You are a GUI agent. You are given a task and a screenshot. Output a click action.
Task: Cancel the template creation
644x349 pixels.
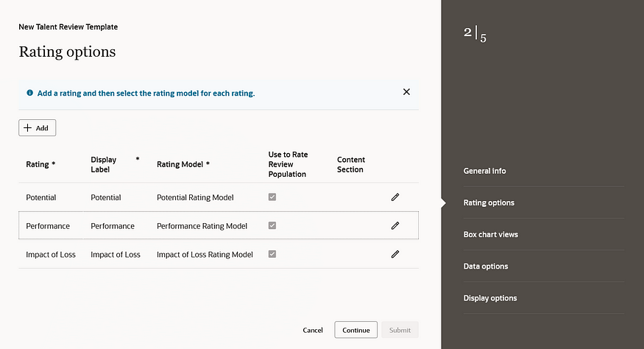tap(313, 330)
